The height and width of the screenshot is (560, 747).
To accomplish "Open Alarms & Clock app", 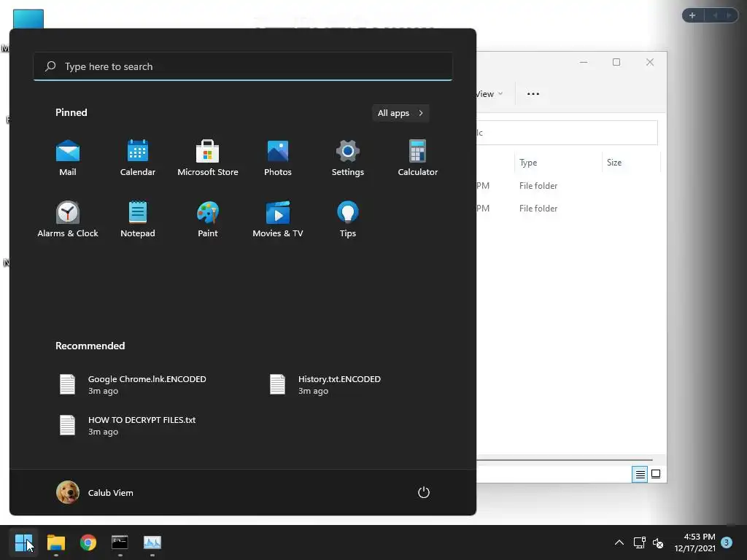I will point(68,219).
